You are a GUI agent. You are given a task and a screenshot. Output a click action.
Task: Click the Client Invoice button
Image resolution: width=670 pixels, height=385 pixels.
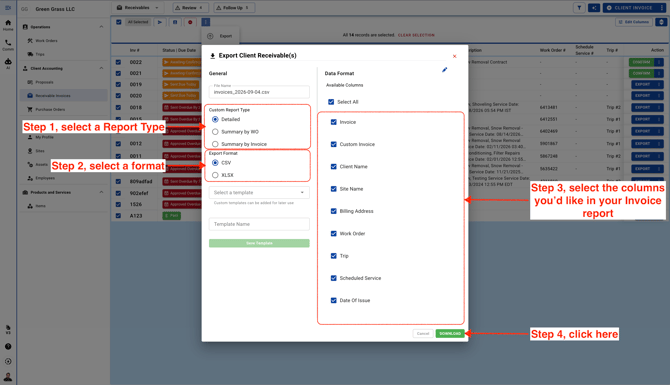[x=630, y=8]
